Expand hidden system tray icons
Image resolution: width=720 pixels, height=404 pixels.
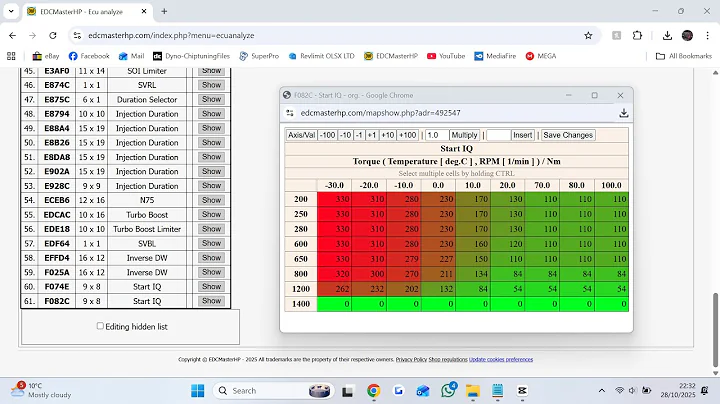point(602,391)
